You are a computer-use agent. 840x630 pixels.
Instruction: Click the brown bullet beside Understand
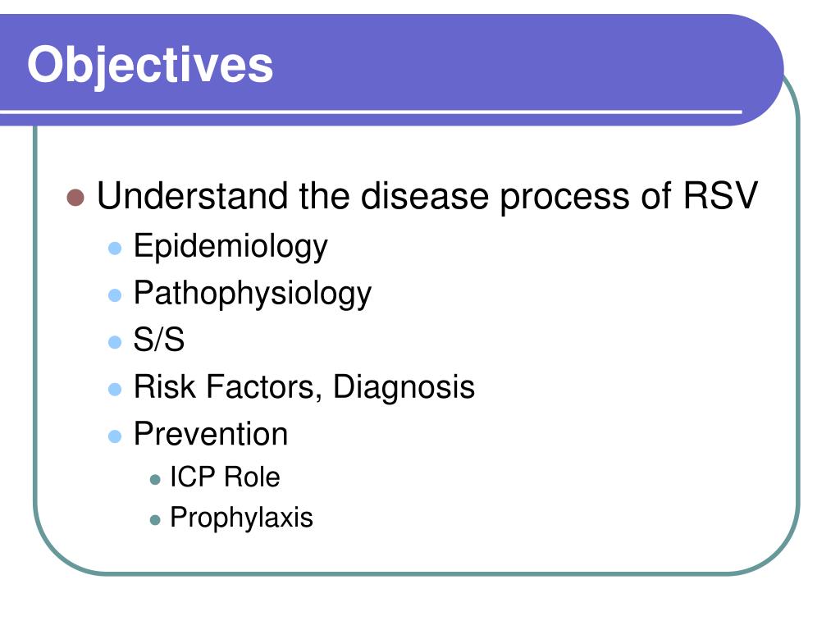[x=75, y=197]
